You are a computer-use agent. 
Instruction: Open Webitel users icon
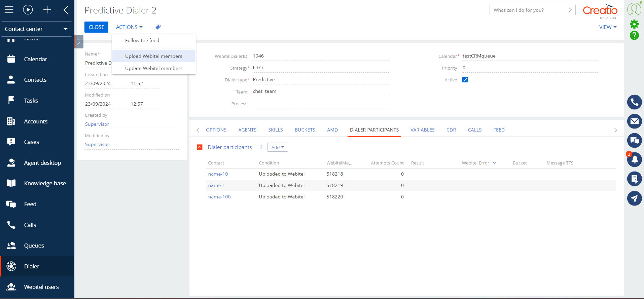point(11,287)
